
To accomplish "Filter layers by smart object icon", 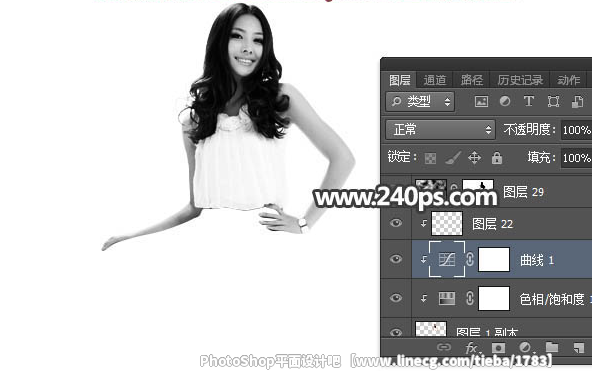I will (577, 102).
